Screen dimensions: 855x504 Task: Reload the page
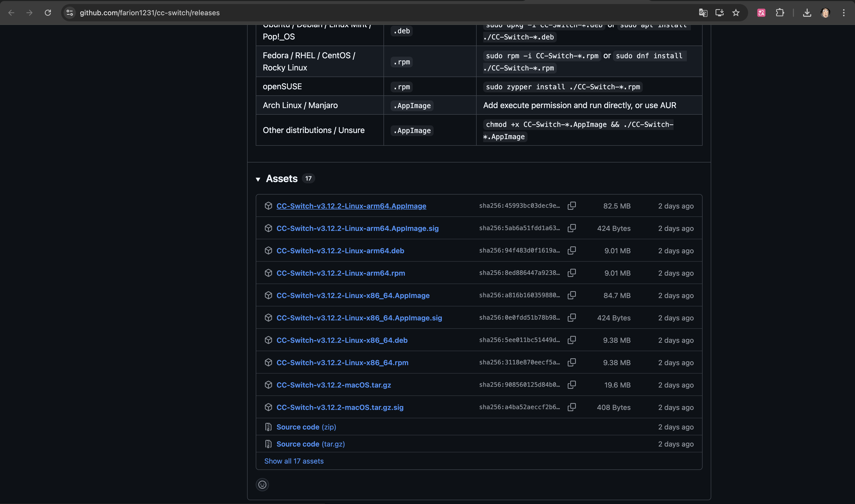[48, 13]
